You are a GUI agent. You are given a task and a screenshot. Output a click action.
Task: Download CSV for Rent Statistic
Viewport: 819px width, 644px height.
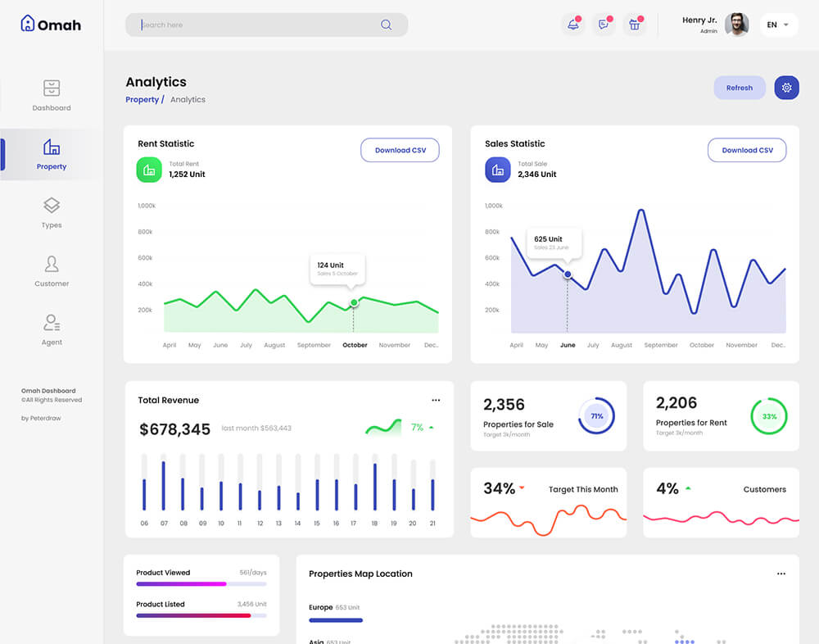click(x=400, y=150)
